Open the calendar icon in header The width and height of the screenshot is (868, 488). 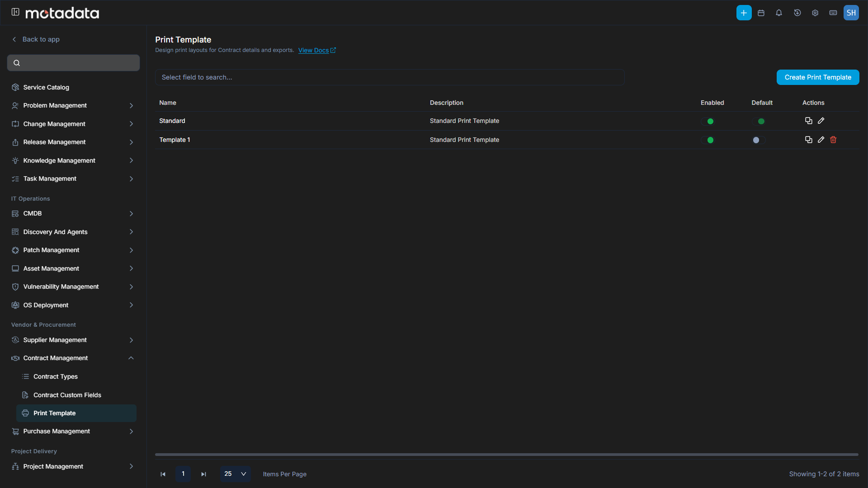(x=761, y=13)
